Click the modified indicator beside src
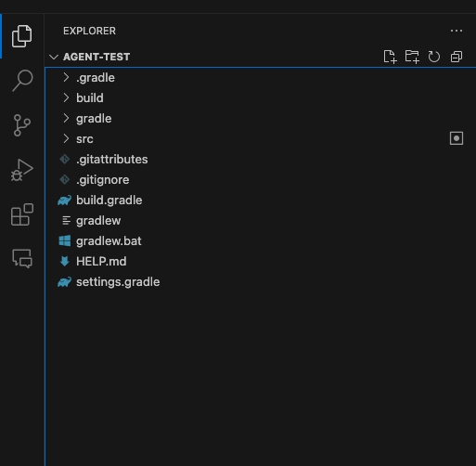Viewport: 476px width, 466px height. 457,138
